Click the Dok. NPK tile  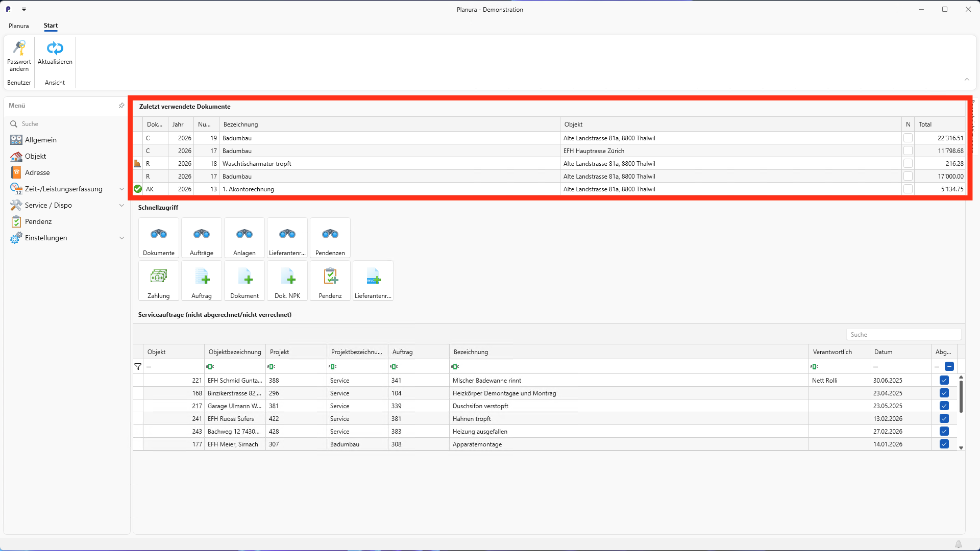pos(287,281)
